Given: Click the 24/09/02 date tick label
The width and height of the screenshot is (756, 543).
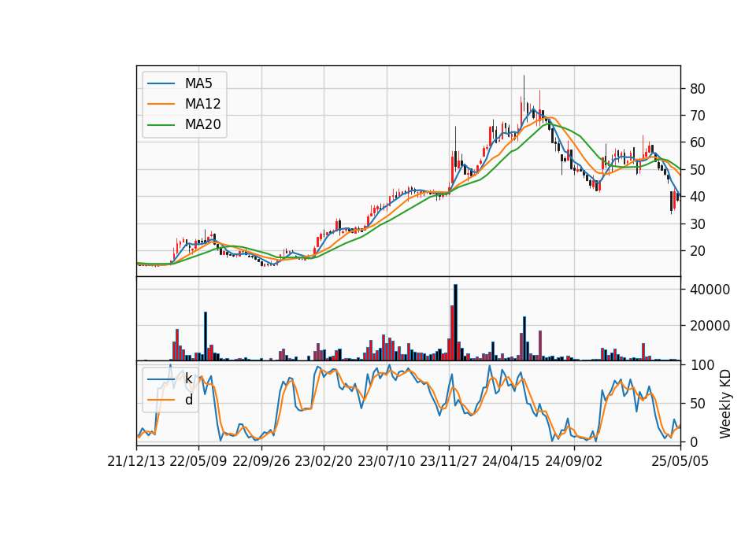Looking at the screenshot, I should 574,461.
